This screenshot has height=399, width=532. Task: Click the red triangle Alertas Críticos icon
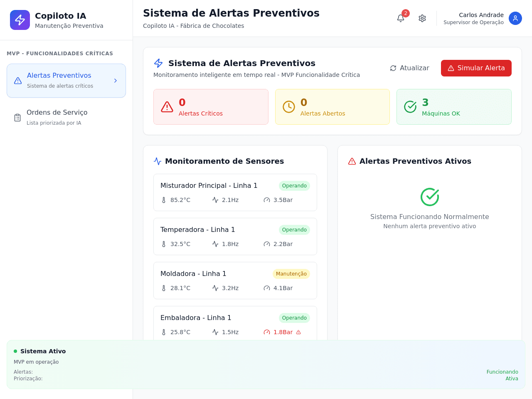click(x=167, y=107)
